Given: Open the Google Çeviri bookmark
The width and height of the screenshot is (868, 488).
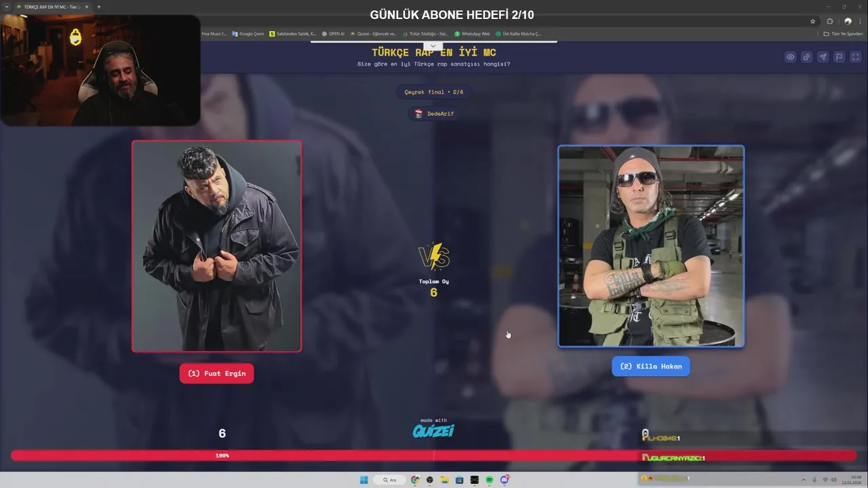Looking at the screenshot, I should pos(248,33).
